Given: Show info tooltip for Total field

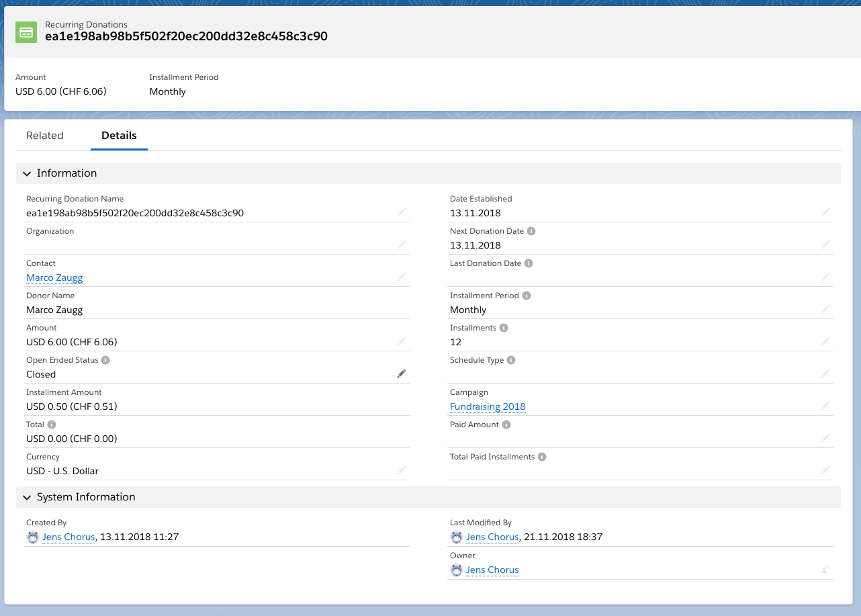Looking at the screenshot, I should (x=52, y=425).
